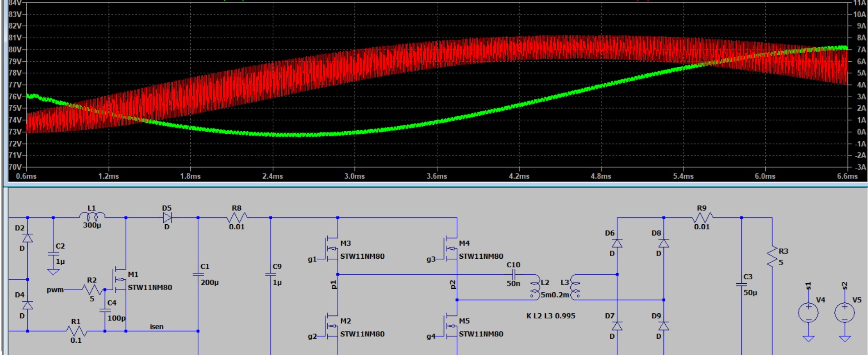Select the R3 5 ohm load resistor
Image resolution: width=868 pixels, height=355 pixels.
(x=772, y=257)
